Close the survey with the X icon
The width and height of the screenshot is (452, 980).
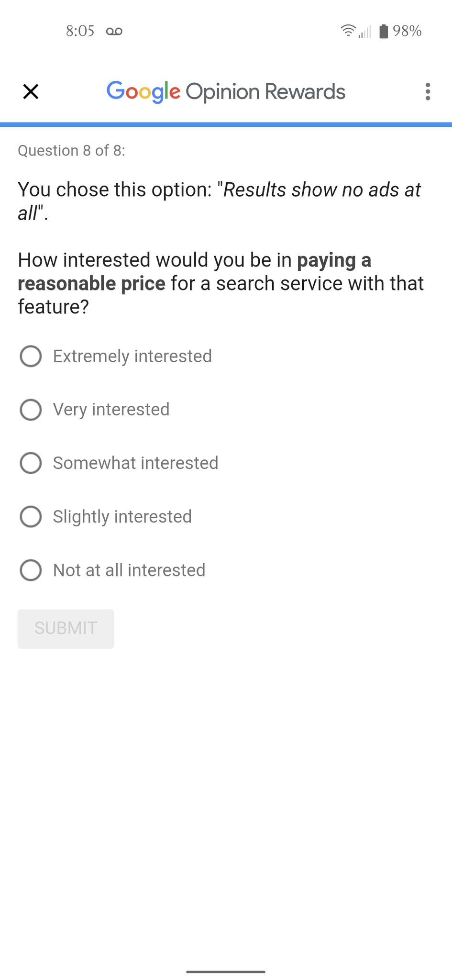click(x=31, y=91)
